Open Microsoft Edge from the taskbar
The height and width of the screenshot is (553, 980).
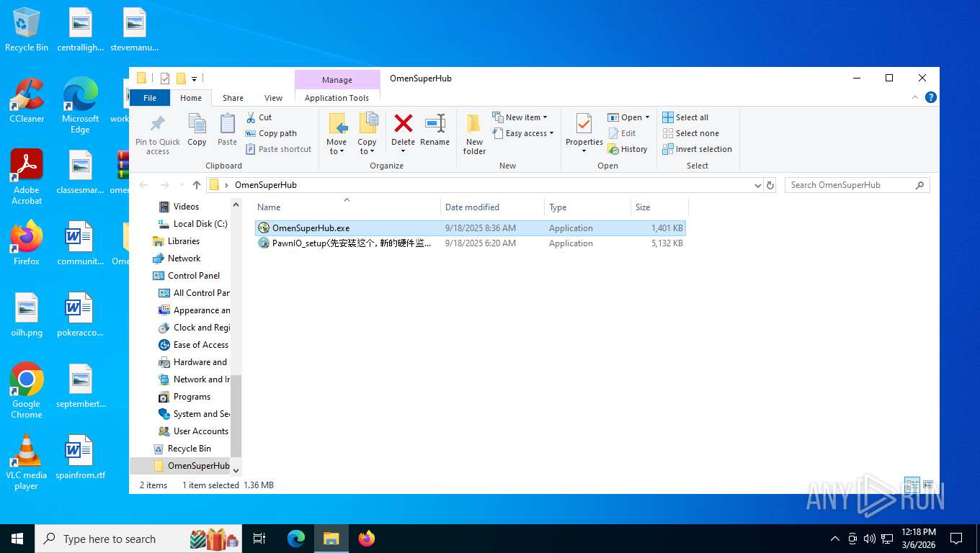tap(296, 538)
